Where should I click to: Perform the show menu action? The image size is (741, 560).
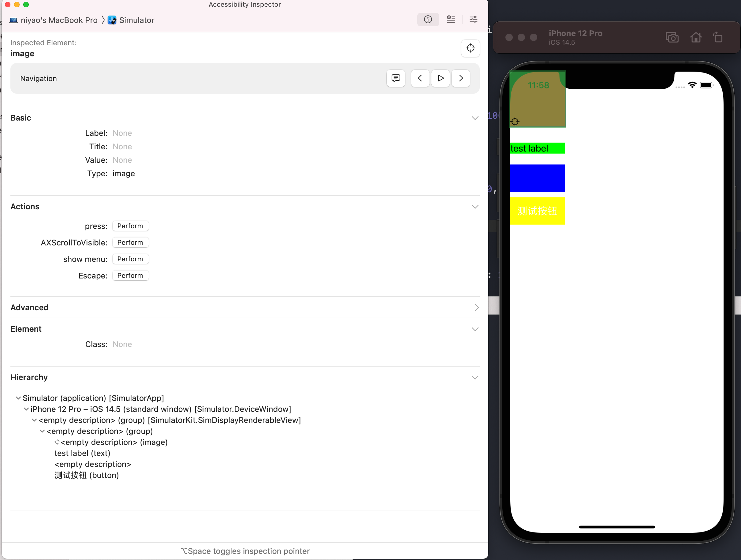130,259
